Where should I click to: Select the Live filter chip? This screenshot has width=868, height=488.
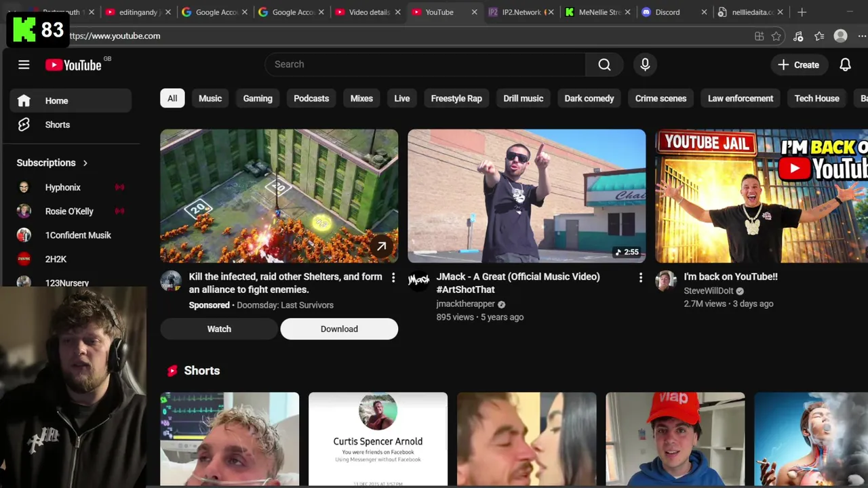click(402, 98)
